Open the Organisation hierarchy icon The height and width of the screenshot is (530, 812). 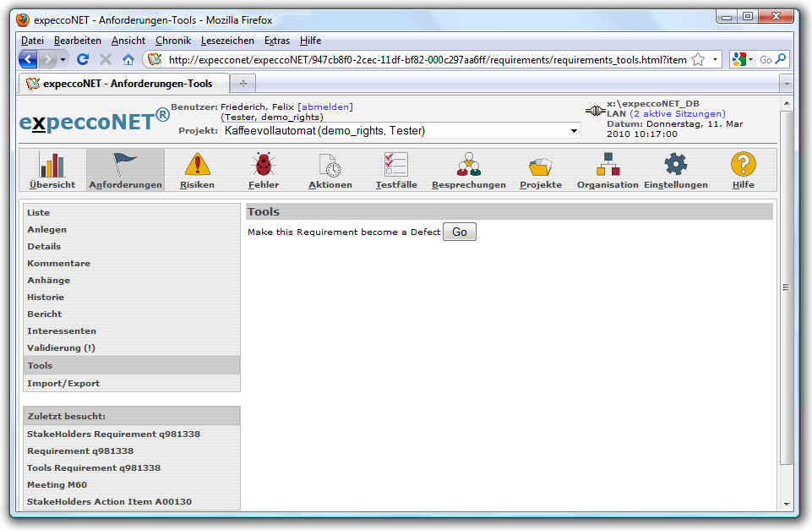point(608,165)
